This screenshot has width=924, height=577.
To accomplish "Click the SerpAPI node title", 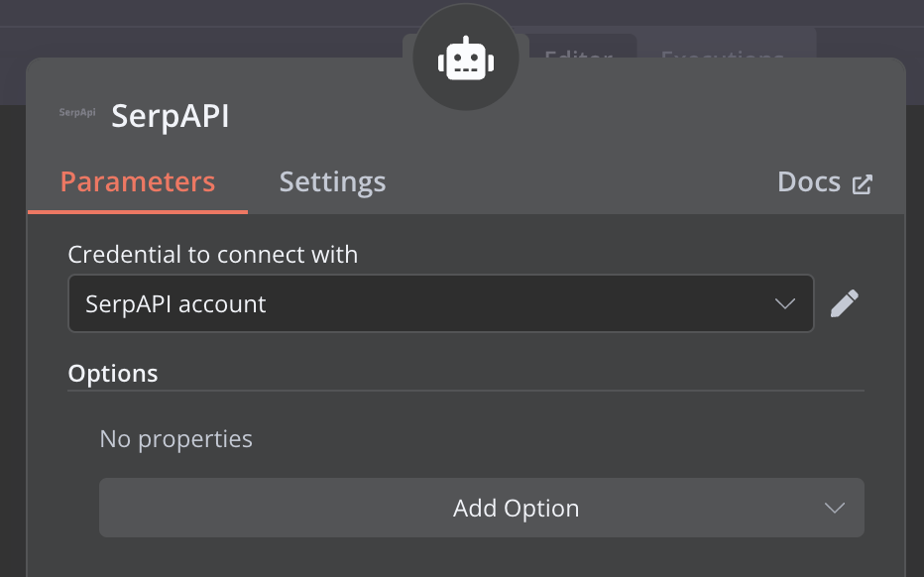I will (x=171, y=116).
